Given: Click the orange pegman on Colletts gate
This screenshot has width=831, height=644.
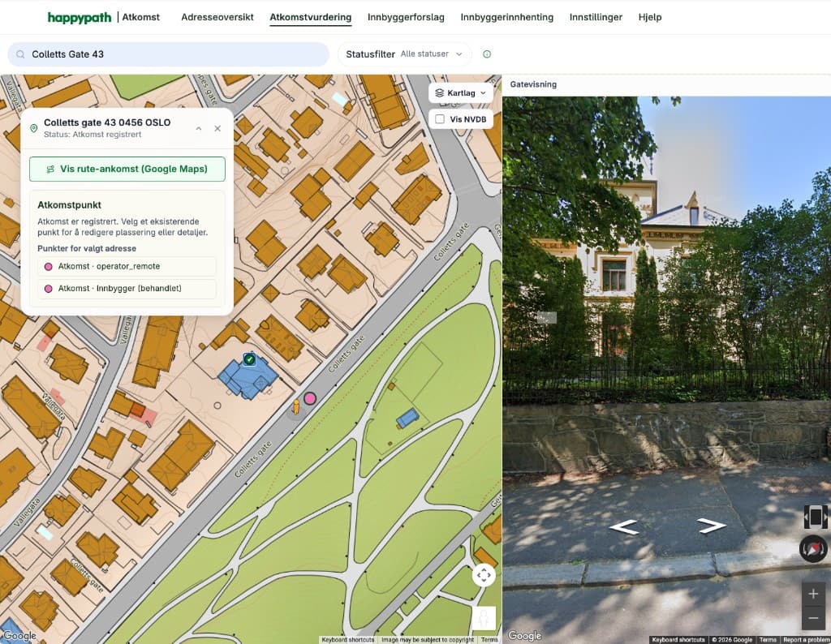Looking at the screenshot, I should (296, 407).
